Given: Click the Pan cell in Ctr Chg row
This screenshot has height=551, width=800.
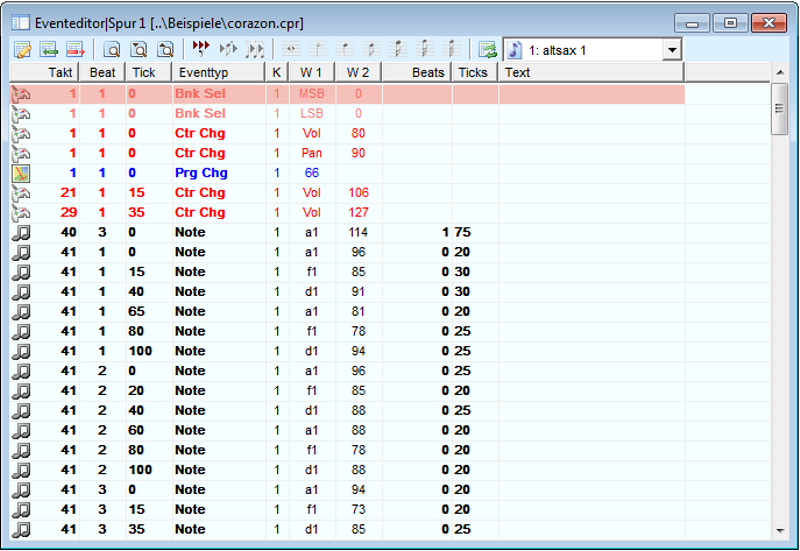Looking at the screenshot, I should [x=312, y=153].
